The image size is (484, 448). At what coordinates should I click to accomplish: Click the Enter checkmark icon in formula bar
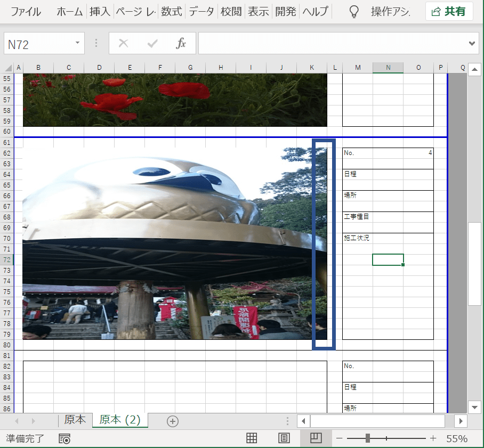152,44
